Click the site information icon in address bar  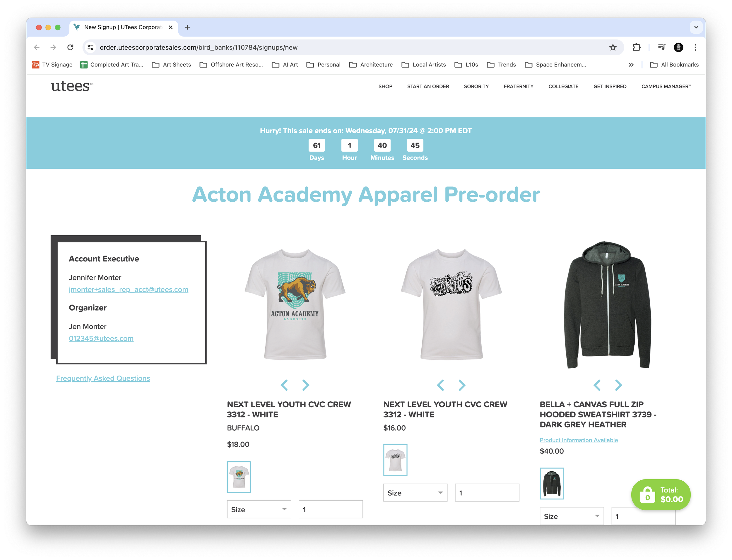point(90,47)
